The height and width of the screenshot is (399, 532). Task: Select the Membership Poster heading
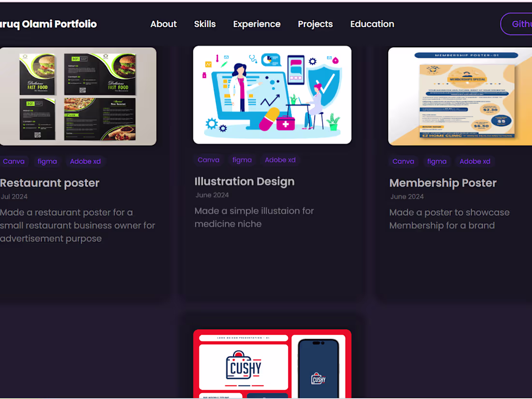[x=443, y=183]
